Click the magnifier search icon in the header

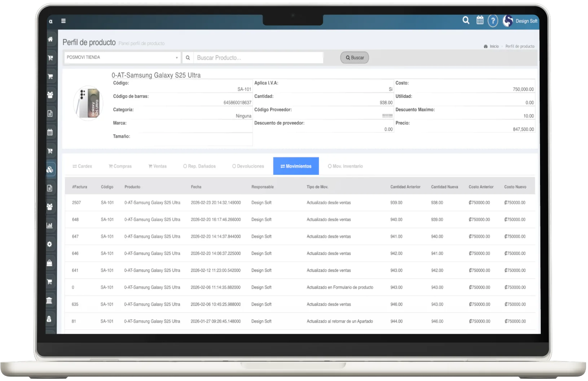click(466, 21)
